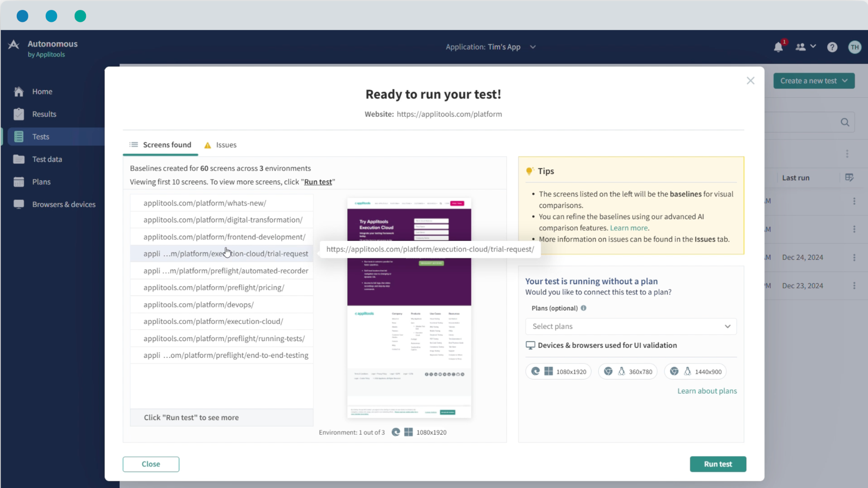The height and width of the screenshot is (488, 868).
Task: Open the help question mark icon
Action: tap(832, 47)
